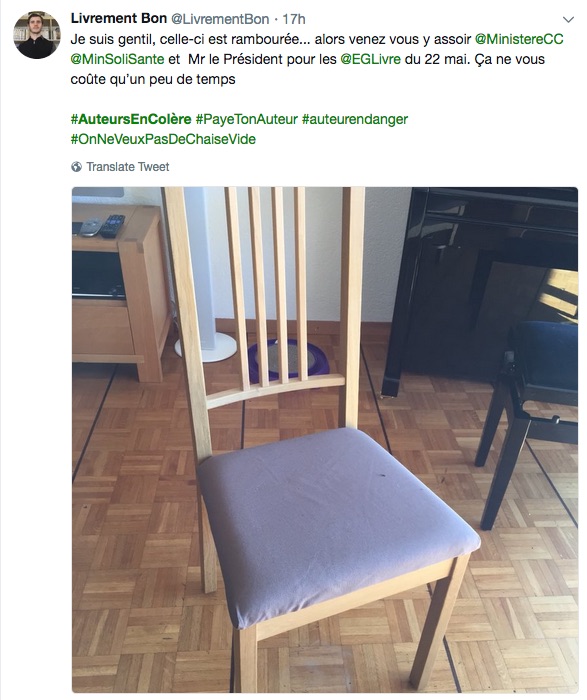Open the wooden chair photo

[325, 440]
